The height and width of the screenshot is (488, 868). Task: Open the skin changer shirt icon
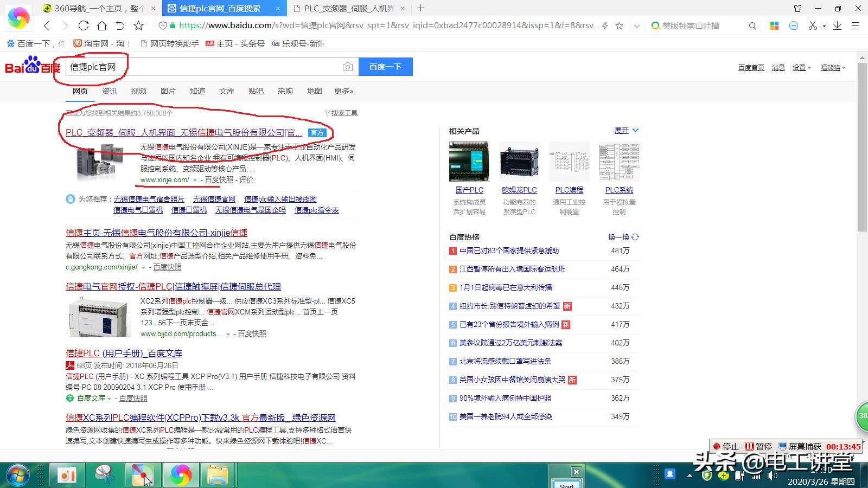[797, 8]
